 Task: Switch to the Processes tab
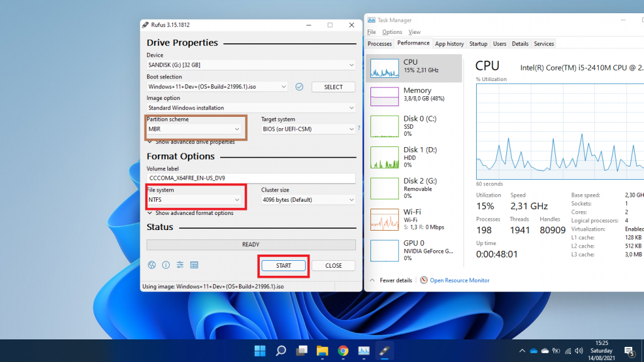tap(379, 44)
